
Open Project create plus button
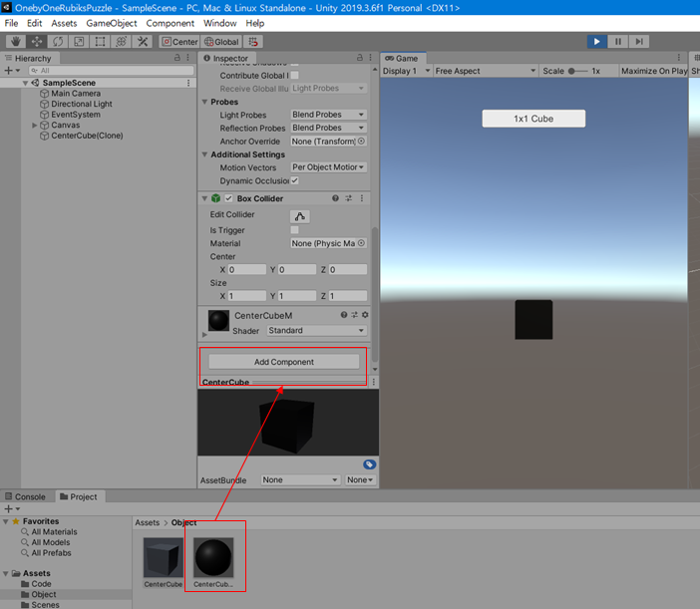tap(12, 508)
